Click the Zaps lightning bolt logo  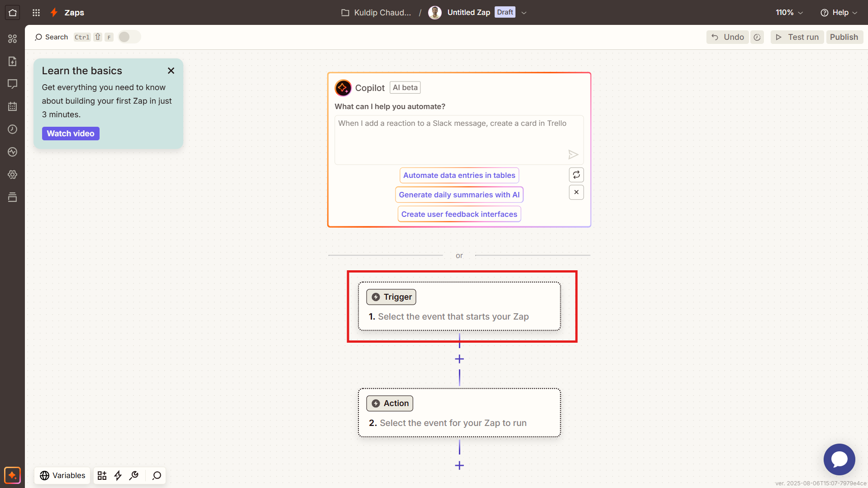point(54,12)
